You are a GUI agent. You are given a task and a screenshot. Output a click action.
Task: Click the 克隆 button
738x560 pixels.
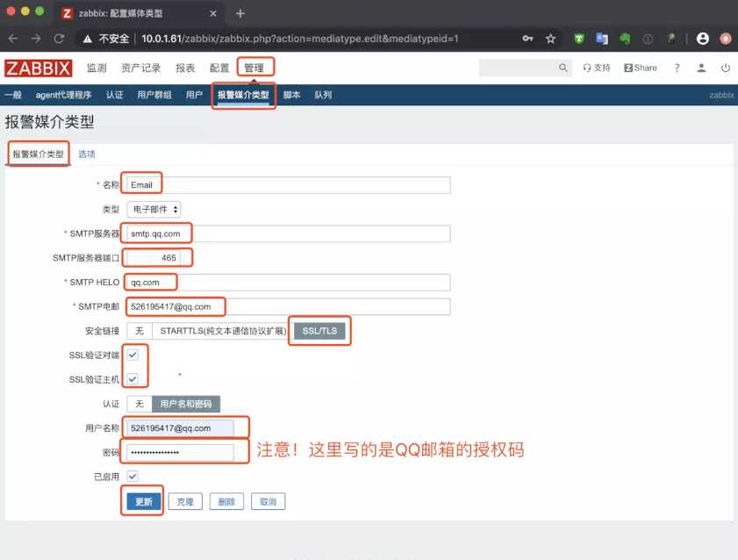click(x=185, y=502)
